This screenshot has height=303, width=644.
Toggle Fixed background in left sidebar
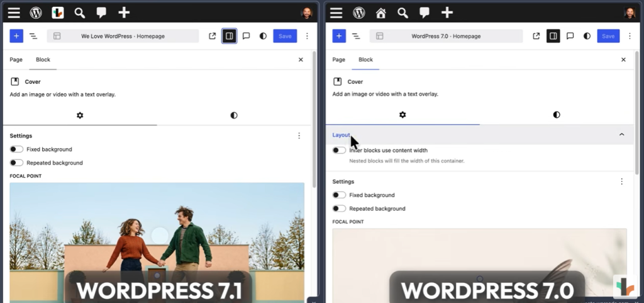pos(16,149)
